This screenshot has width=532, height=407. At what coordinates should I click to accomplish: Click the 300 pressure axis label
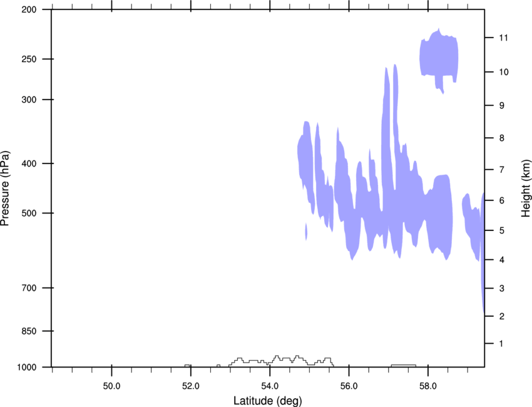click(29, 100)
